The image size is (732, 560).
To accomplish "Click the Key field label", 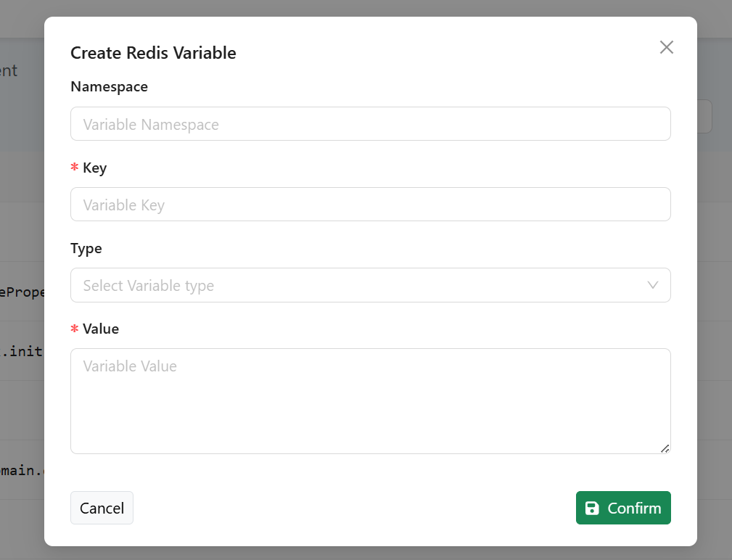I will pos(95,168).
